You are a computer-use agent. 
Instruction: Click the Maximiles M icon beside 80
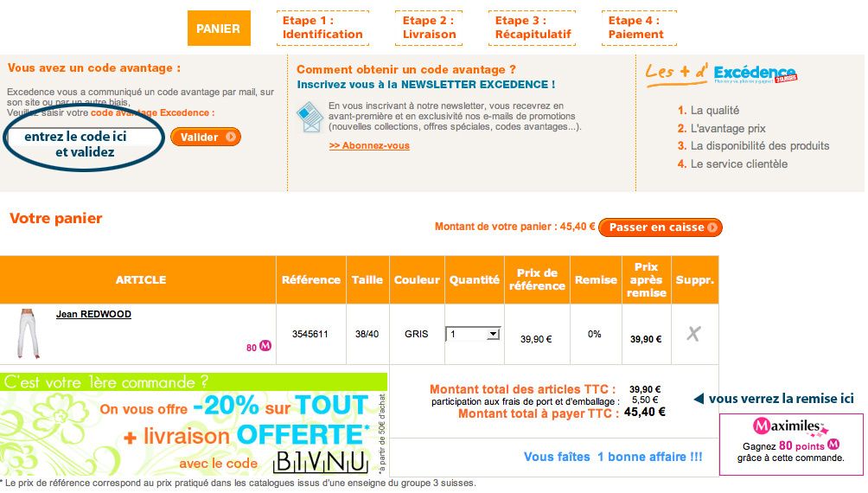point(265,346)
